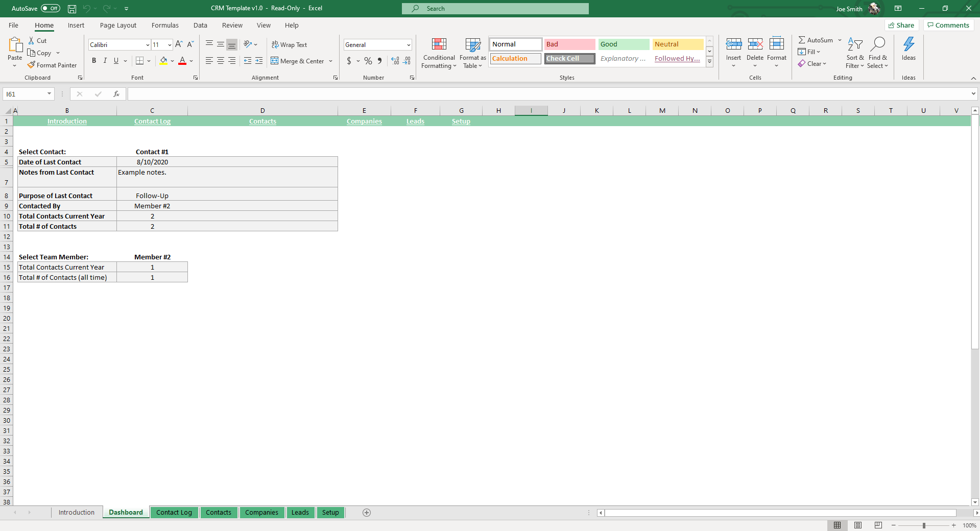Open the General number format dropdown
This screenshot has height=531, width=980.
tap(409, 45)
